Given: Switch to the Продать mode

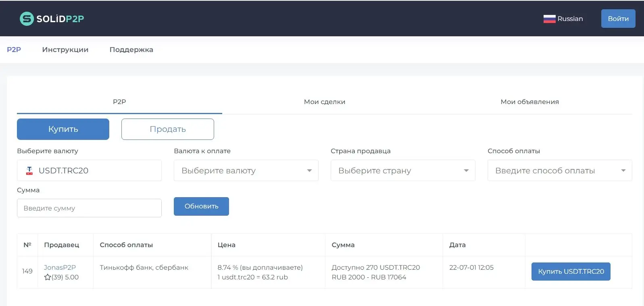Looking at the screenshot, I should 168,129.
